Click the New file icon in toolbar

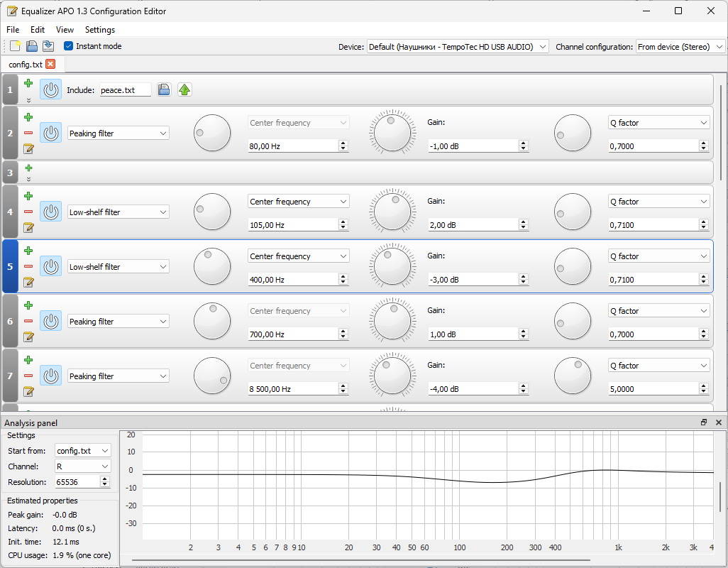click(15, 46)
